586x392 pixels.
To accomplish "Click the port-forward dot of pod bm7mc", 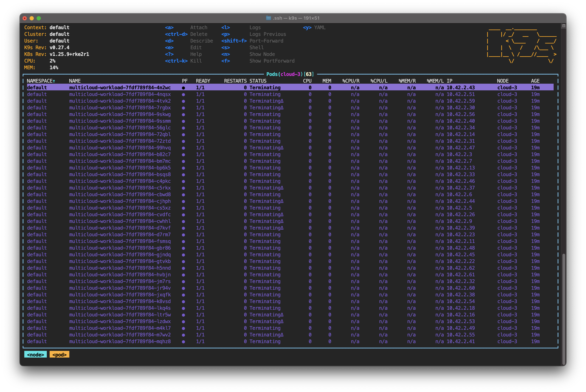I will tap(183, 161).
